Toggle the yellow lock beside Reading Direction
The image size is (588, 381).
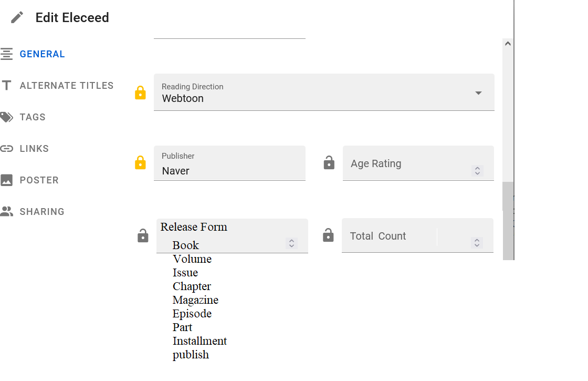(140, 92)
